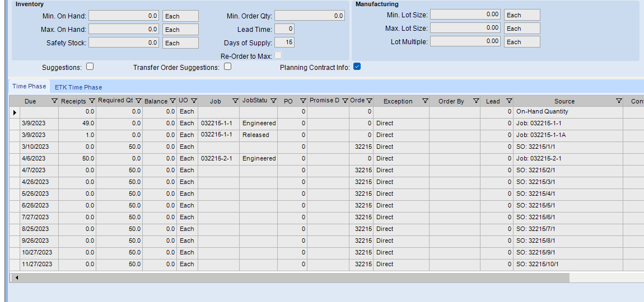Select job cell 032215-2-1

click(x=218, y=158)
